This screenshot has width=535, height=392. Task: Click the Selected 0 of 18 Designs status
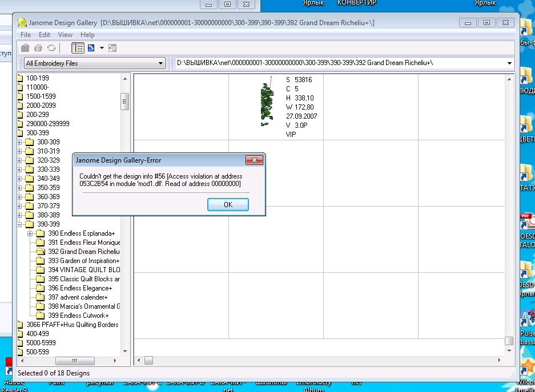coord(54,373)
